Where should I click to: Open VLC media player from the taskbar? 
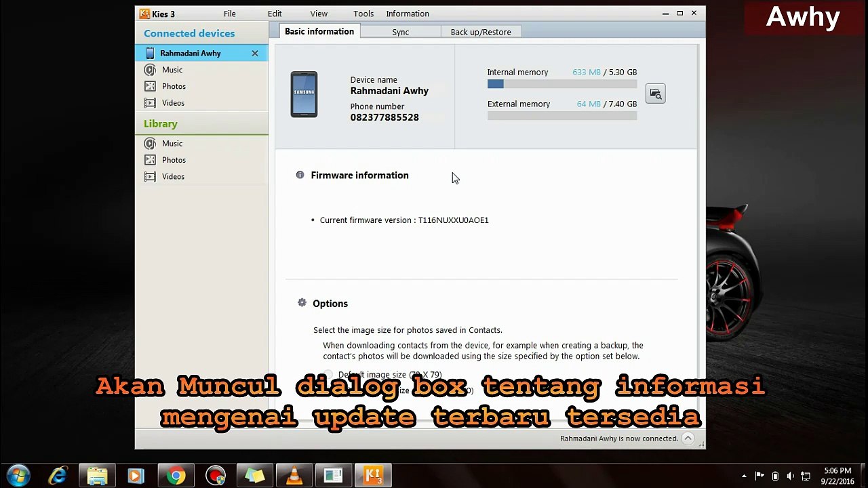294,476
